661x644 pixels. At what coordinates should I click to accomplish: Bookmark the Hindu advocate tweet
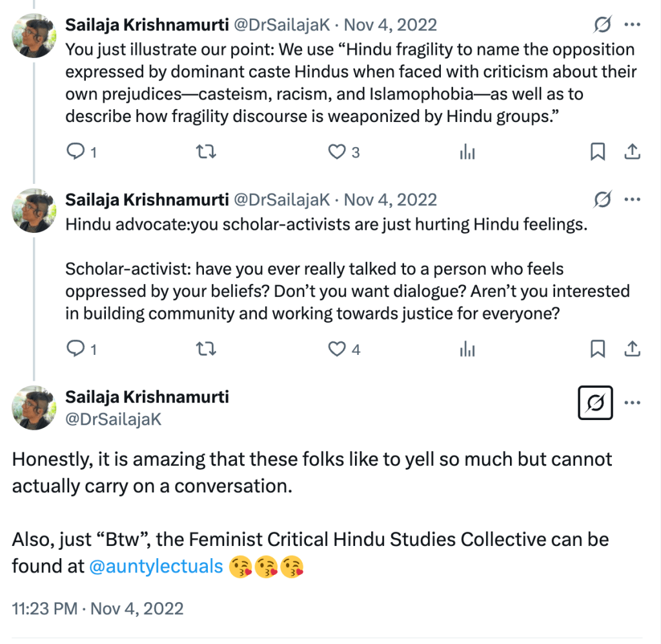(x=598, y=349)
